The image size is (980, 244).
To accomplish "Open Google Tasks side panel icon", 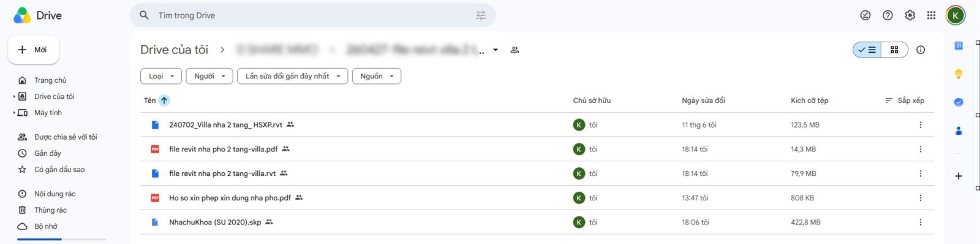I will (959, 102).
